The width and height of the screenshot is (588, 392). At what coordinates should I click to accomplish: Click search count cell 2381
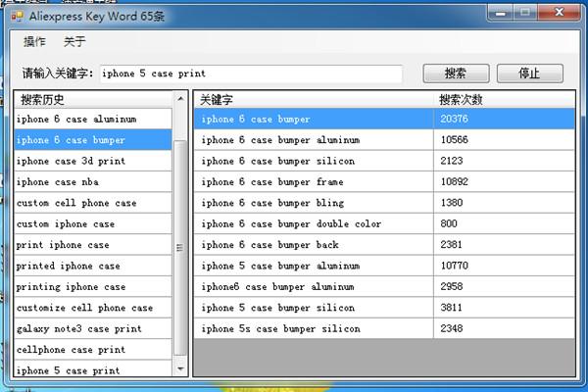click(505, 245)
